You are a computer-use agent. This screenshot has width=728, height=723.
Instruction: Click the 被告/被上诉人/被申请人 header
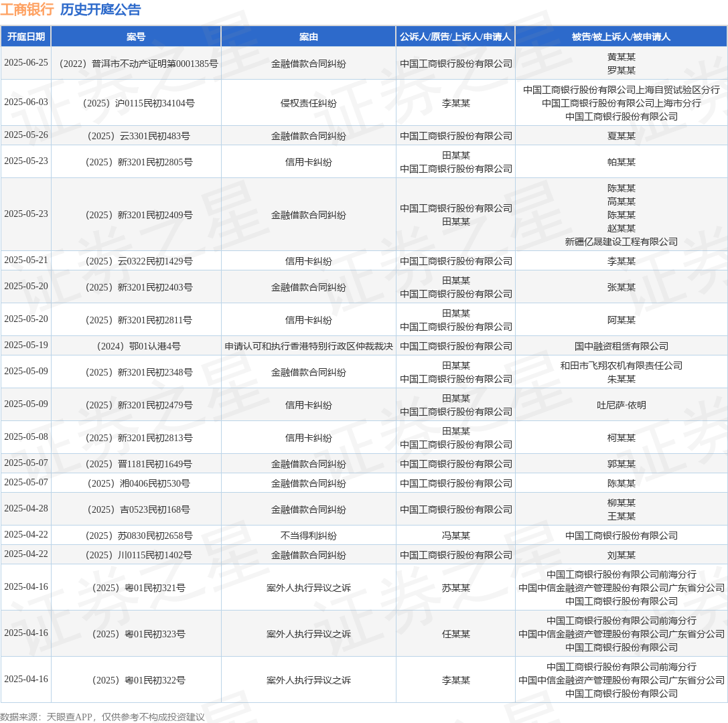622,37
